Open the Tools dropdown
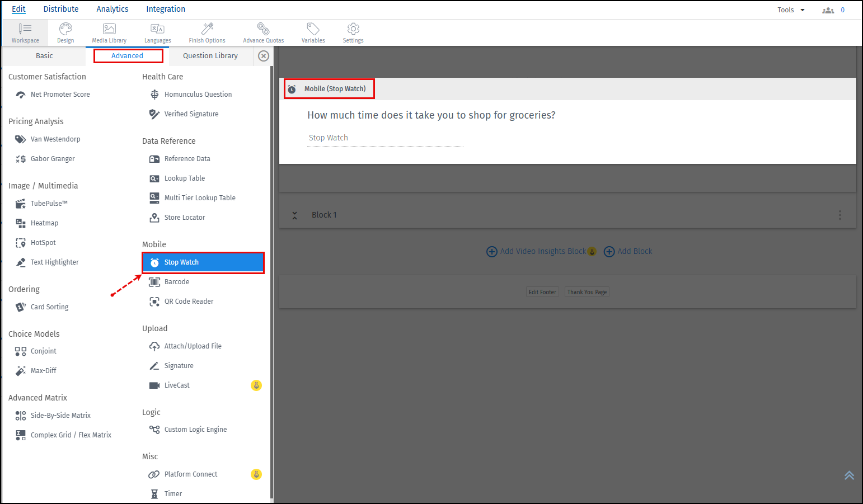863x504 pixels. 790,10
